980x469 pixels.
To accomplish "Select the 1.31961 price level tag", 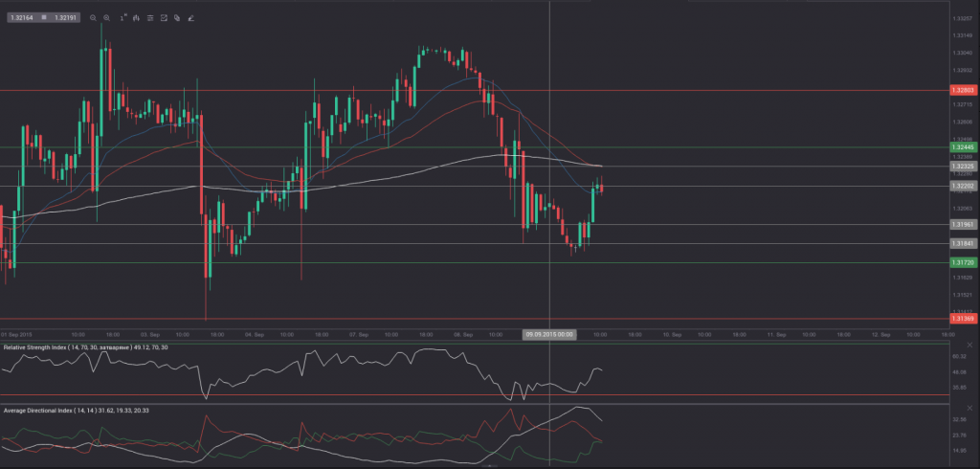I will pos(963,225).
